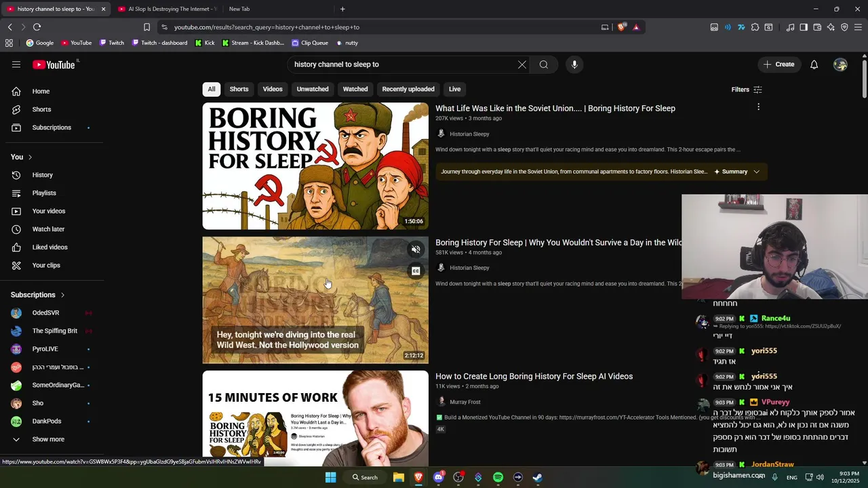The image size is (868, 488).
Task: Clear the search query with X
Action: coord(522,64)
